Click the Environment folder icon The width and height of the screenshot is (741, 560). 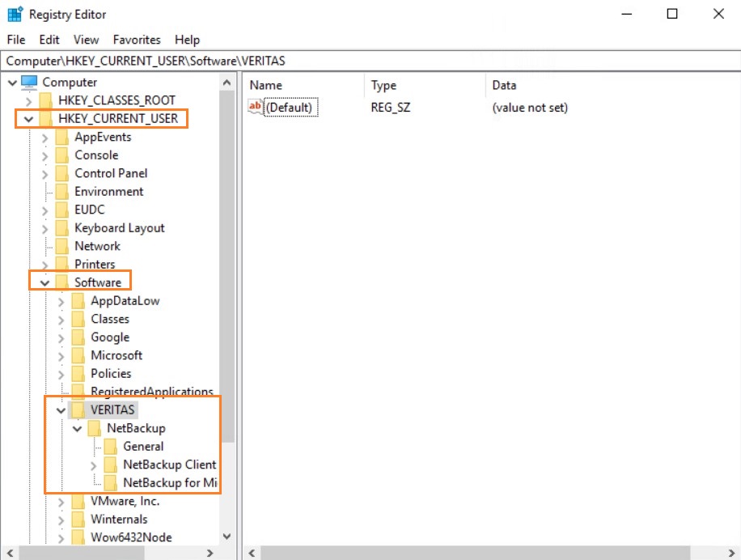point(62,192)
